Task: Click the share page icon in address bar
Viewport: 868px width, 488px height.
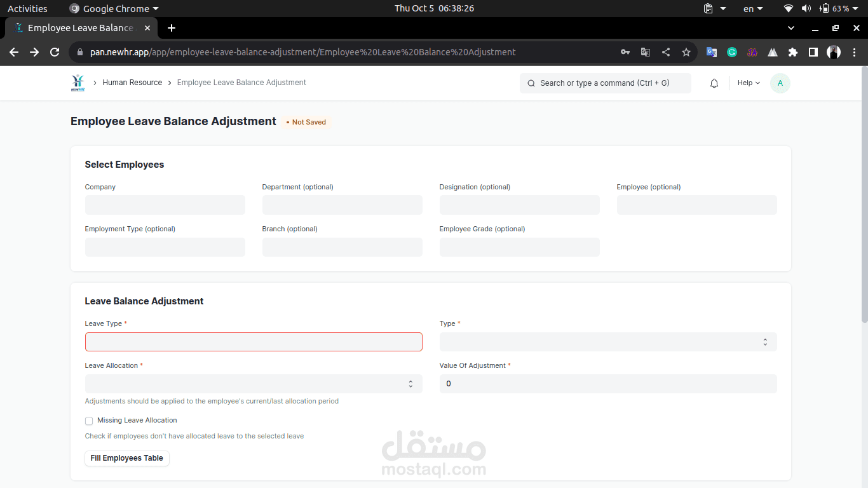Action: pyautogui.click(x=666, y=52)
